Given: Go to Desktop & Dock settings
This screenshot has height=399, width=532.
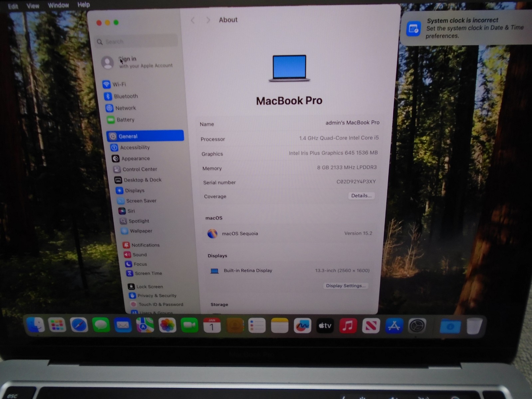Looking at the screenshot, I should pyautogui.click(x=138, y=180).
